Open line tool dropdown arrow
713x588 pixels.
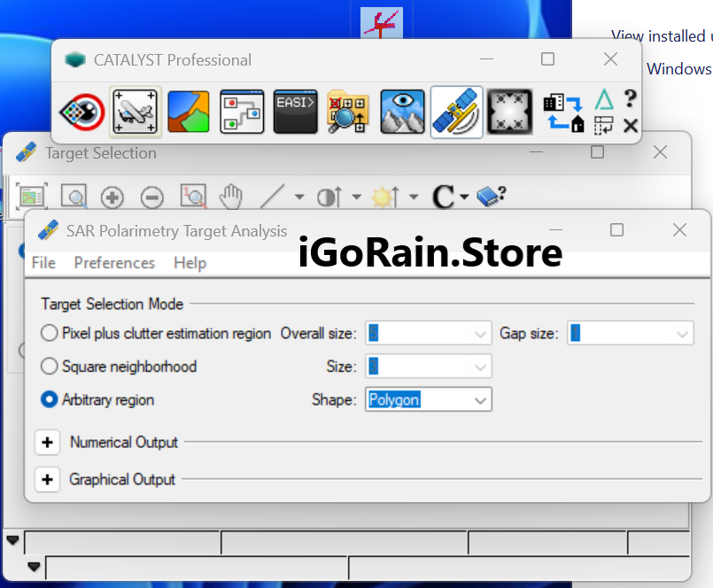coord(299,197)
